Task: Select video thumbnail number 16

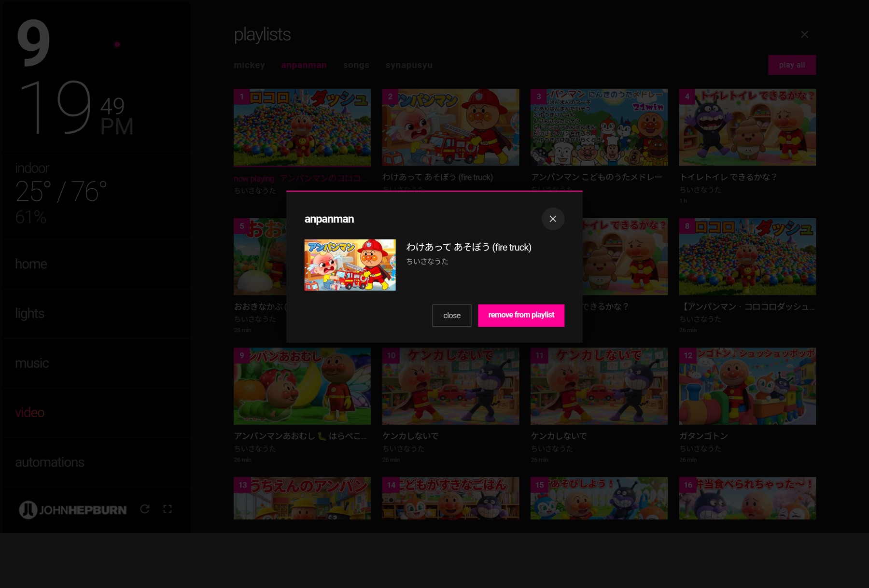Action: click(x=747, y=498)
